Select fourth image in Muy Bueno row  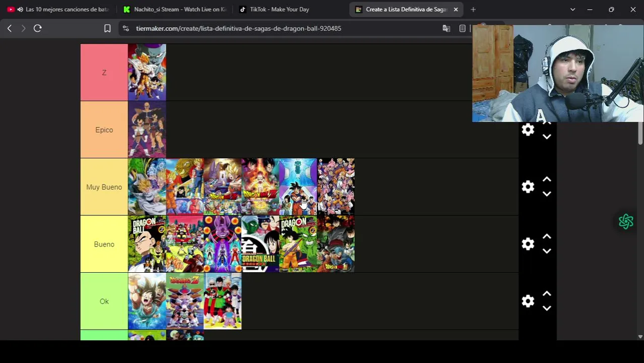(x=261, y=187)
